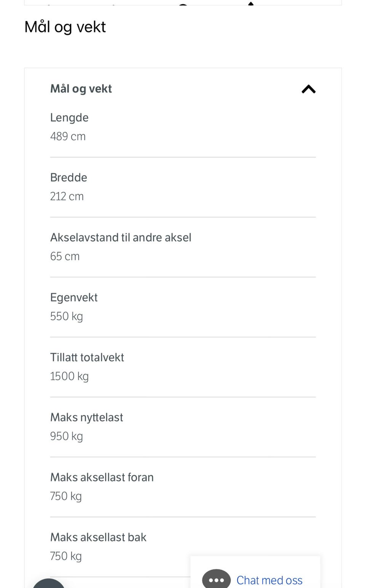Click the 950 kg value

(x=66, y=436)
